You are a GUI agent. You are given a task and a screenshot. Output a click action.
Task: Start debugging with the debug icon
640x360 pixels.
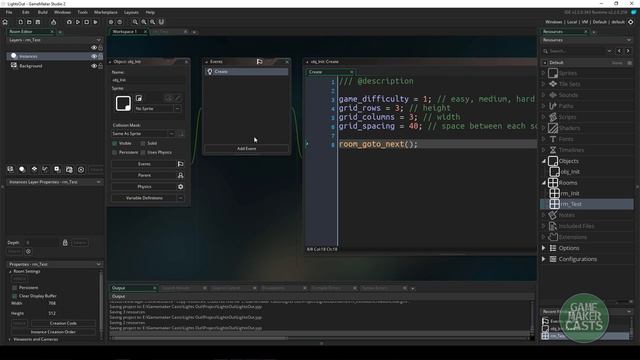(69, 22)
